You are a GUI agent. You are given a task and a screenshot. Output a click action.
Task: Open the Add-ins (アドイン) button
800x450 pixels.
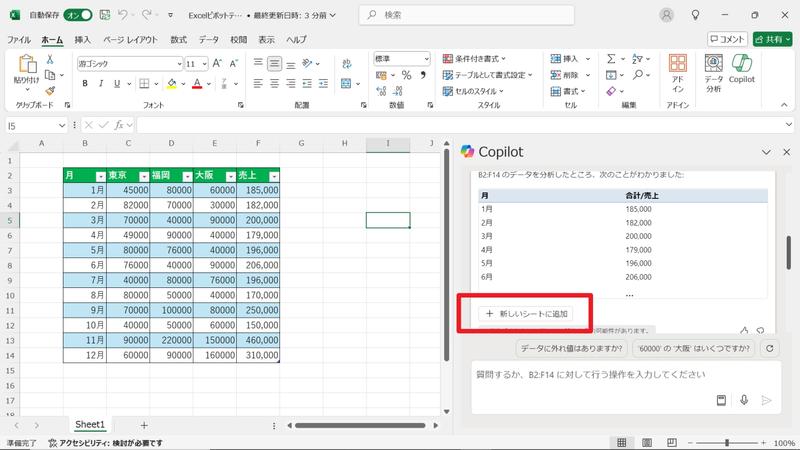point(678,73)
